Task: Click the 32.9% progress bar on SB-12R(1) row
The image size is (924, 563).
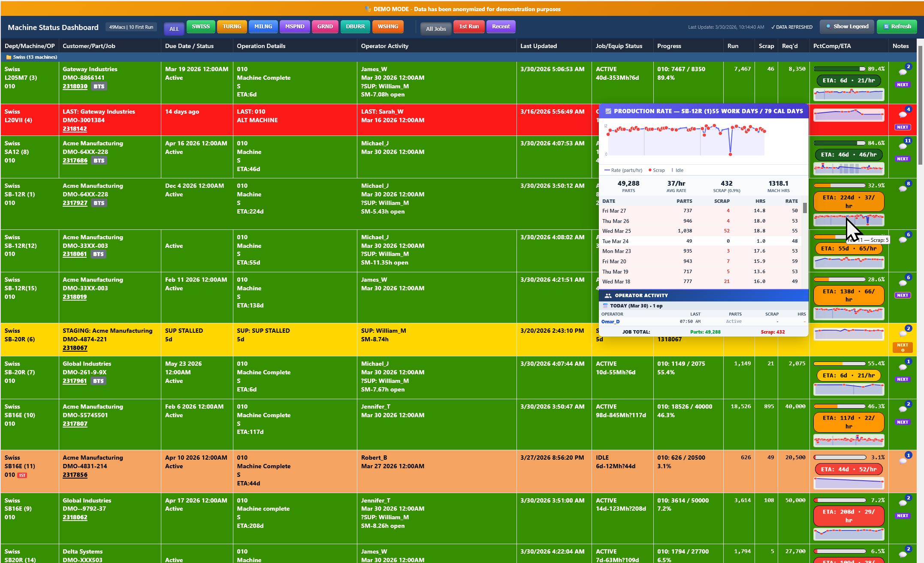Action: [839, 185]
